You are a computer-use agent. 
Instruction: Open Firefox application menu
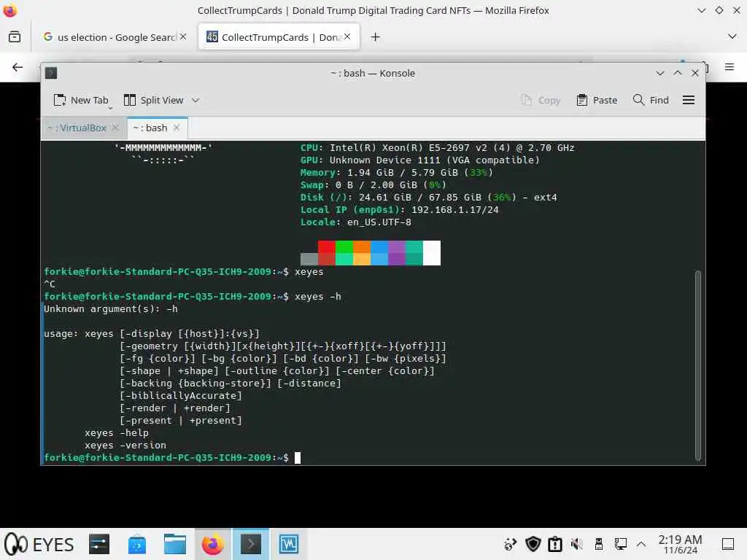coord(729,67)
